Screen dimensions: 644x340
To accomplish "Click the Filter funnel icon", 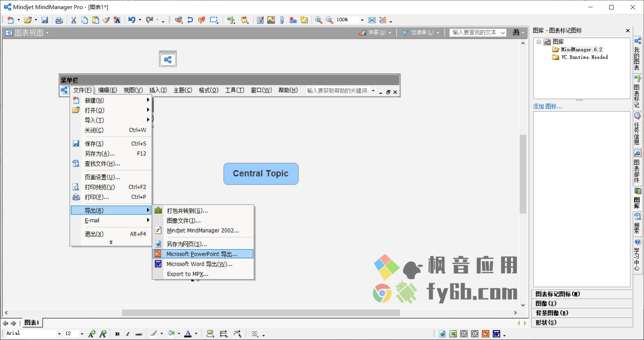I will pyautogui.click(x=405, y=33).
